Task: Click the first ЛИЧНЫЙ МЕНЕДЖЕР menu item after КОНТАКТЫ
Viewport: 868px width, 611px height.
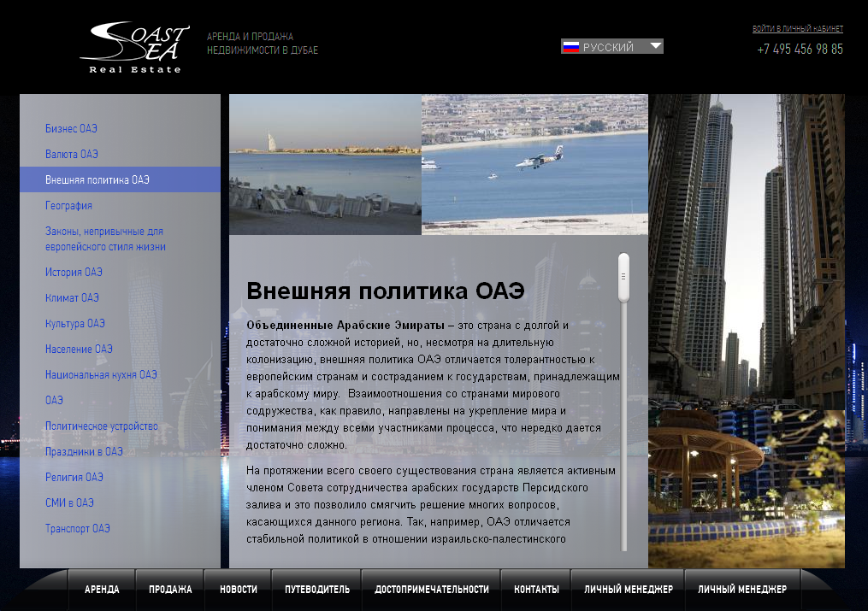Action: coord(628,590)
